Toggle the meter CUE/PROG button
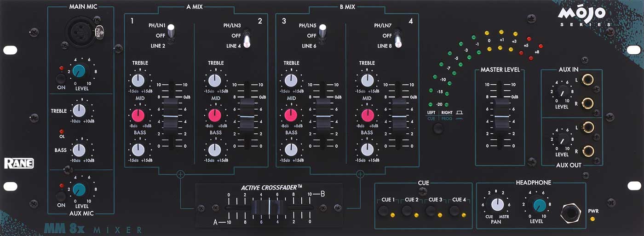This screenshot has height=236, width=644. (439, 128)
